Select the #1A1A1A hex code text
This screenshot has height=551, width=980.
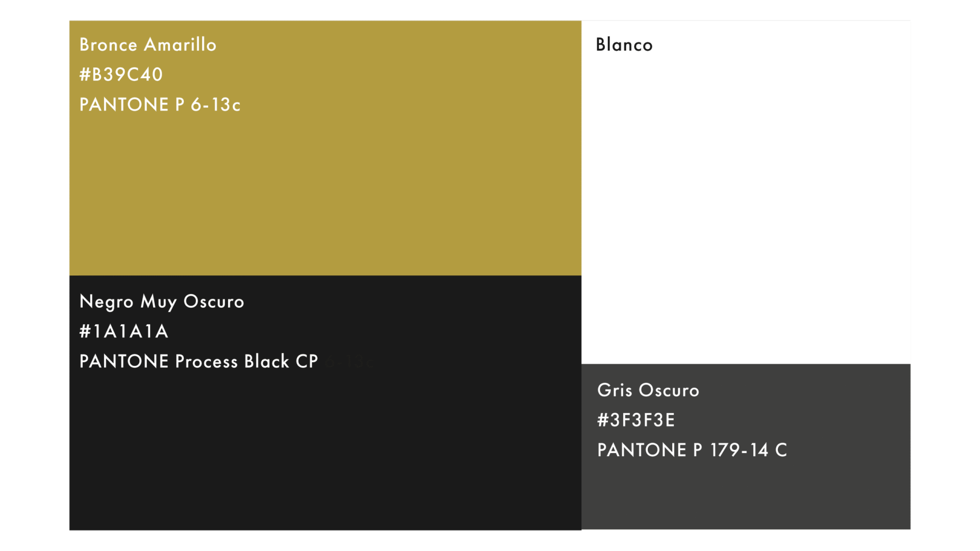point(124,332)
